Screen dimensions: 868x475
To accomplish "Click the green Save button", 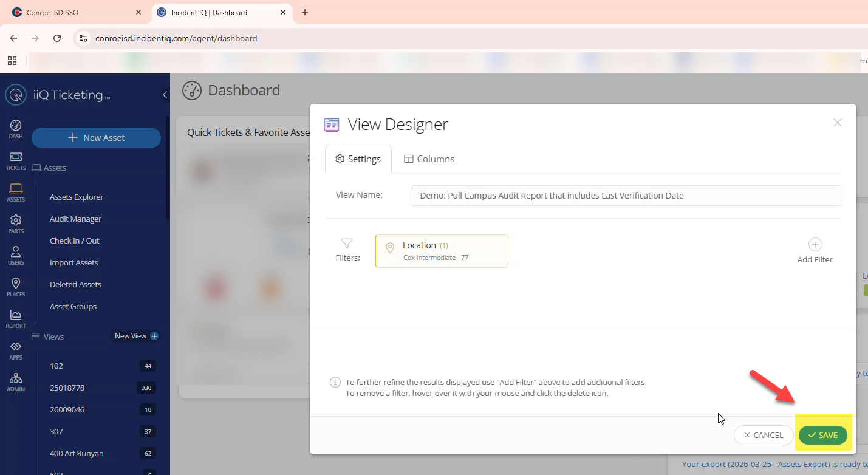I will [x=822, y=435].
